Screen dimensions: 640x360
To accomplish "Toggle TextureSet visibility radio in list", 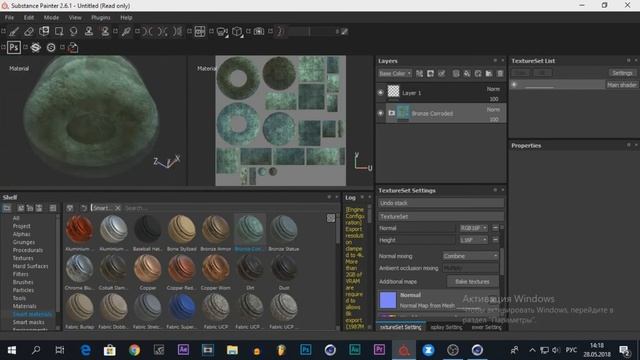I will coord(514,84).
